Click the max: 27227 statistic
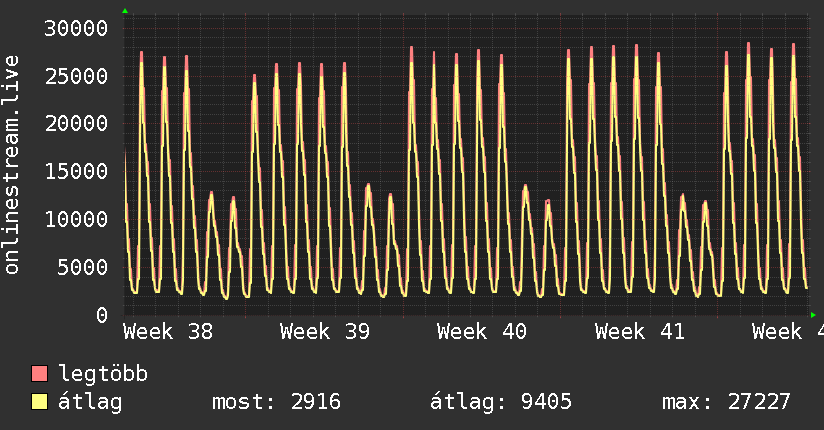The image size is (824, 430). coord(726,402)
